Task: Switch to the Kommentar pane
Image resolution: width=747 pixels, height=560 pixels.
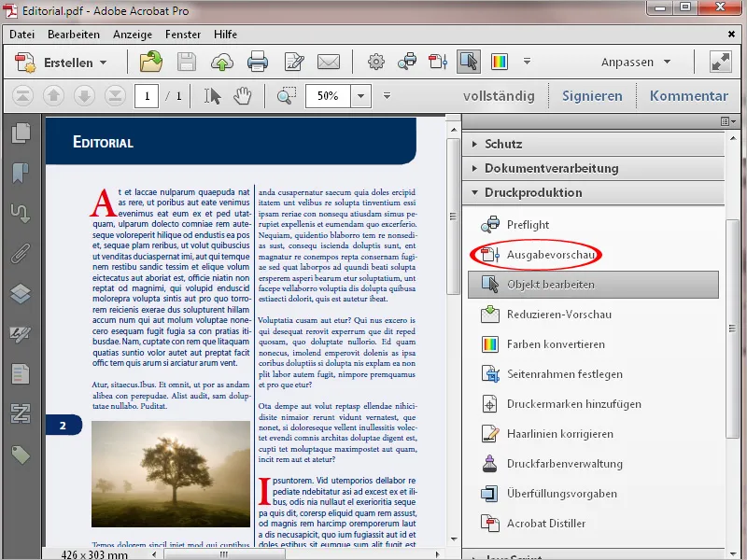Action: pyautogui.click(x=689, y=96)
